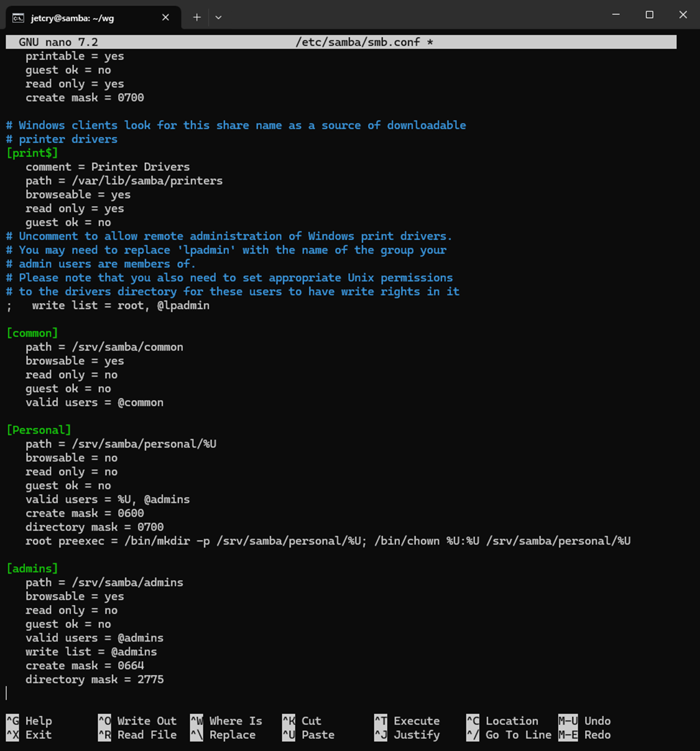The image size is (700, 751).
Task: Place cursor on [common] section header
Action: pos(32,333)
